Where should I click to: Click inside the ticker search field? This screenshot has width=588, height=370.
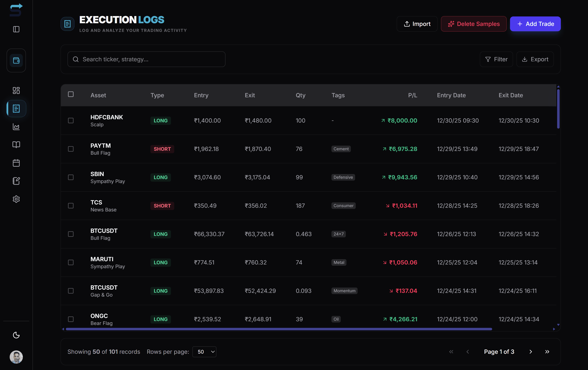point(146,59)
